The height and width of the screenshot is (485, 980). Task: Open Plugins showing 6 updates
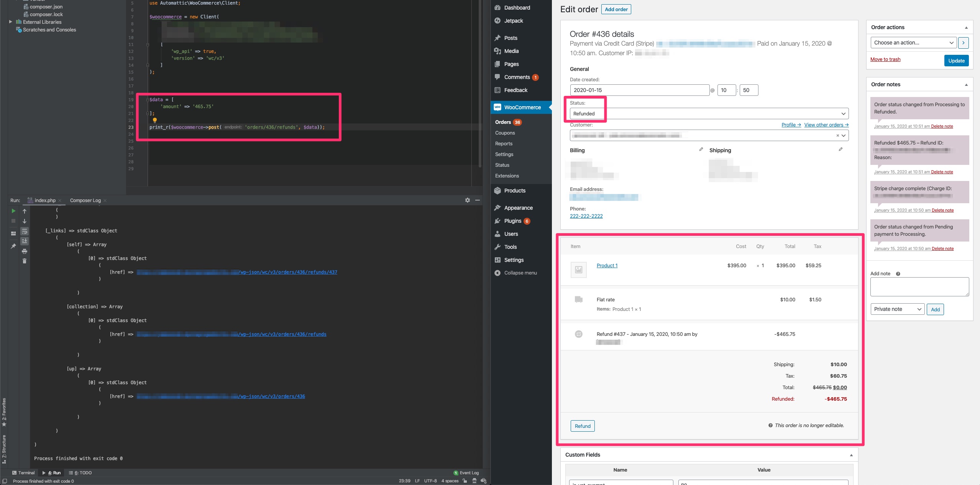[x=512, y=221]
